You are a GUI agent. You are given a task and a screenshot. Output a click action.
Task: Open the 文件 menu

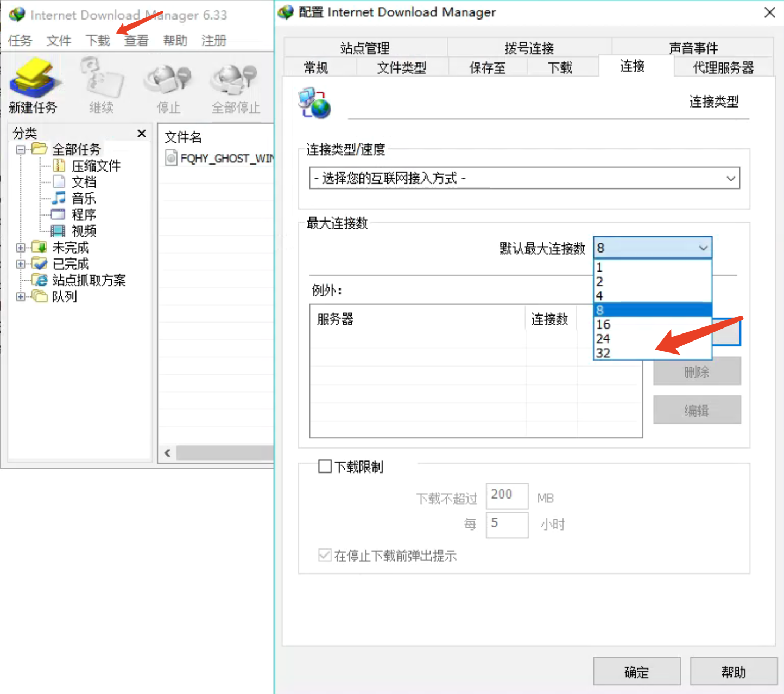(59, 41)
